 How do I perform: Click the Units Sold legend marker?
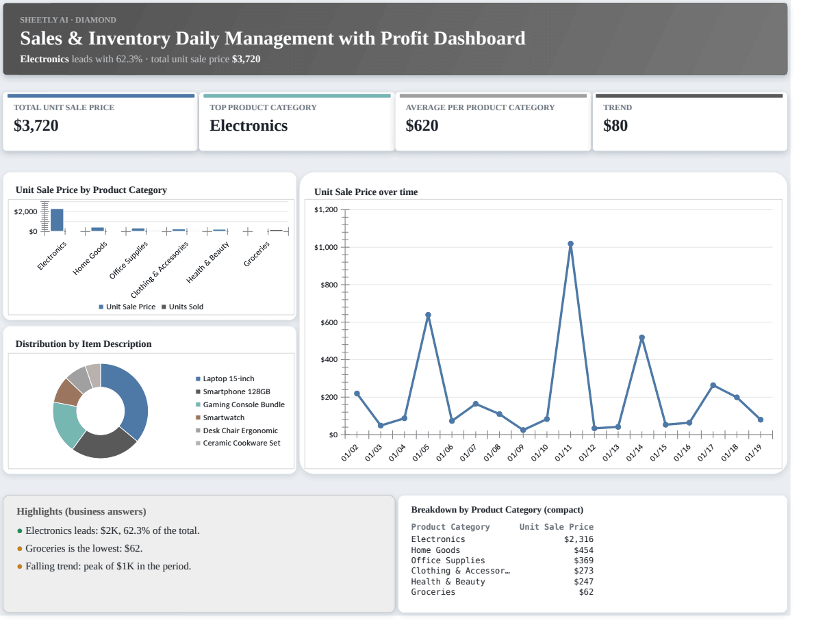[164, 307]
